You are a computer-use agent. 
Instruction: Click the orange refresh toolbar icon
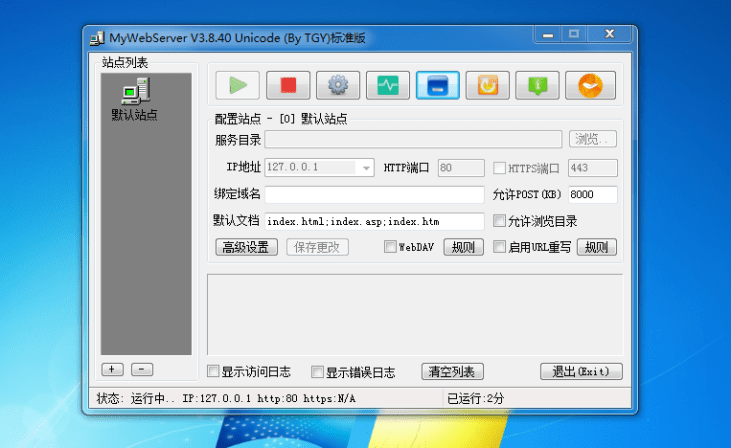(x=488, y=85)
